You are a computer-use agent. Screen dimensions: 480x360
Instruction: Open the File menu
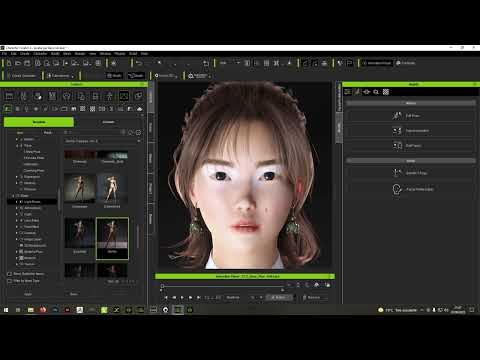coord(4,54)
